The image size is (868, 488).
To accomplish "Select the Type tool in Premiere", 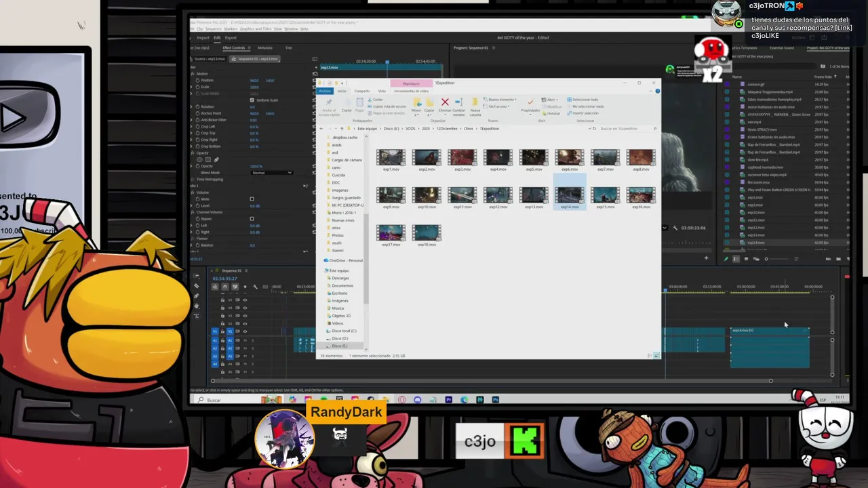I will [x=196, y=316].
